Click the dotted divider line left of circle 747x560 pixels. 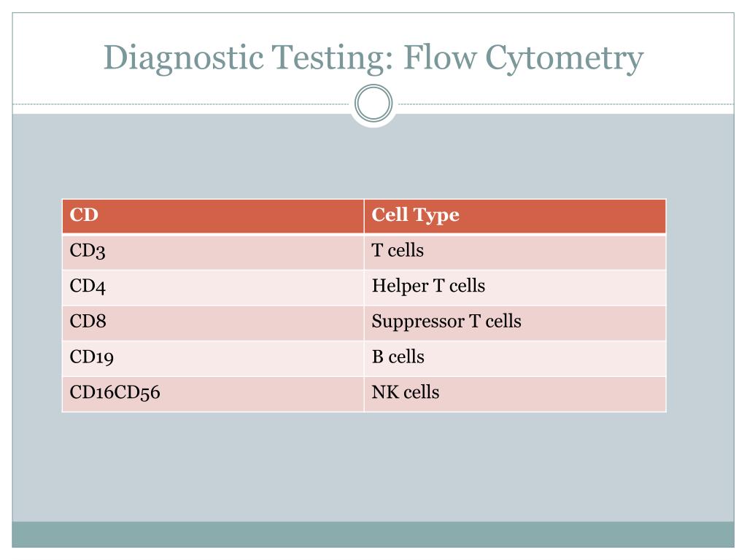point(181,104)
